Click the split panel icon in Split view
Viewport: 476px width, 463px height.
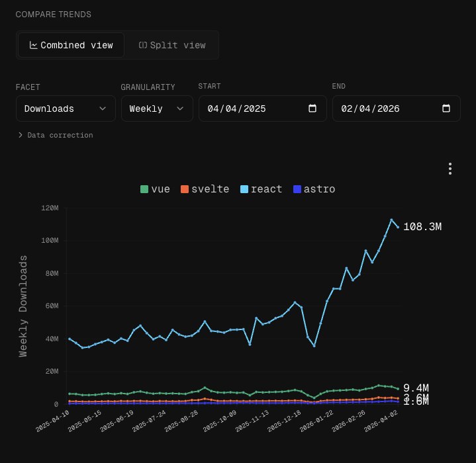point(142,45)
